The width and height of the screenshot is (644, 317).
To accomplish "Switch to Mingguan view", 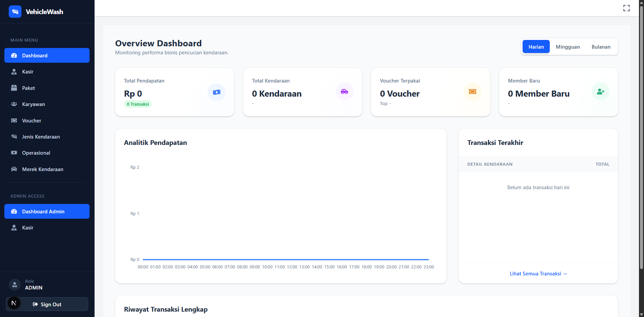I will pos(568,47).
